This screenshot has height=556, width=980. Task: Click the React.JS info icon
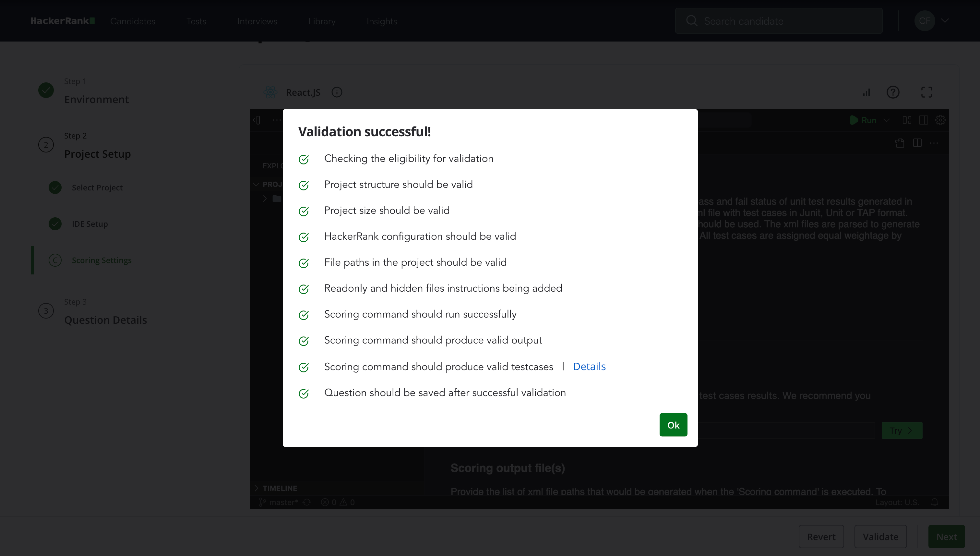337,92
